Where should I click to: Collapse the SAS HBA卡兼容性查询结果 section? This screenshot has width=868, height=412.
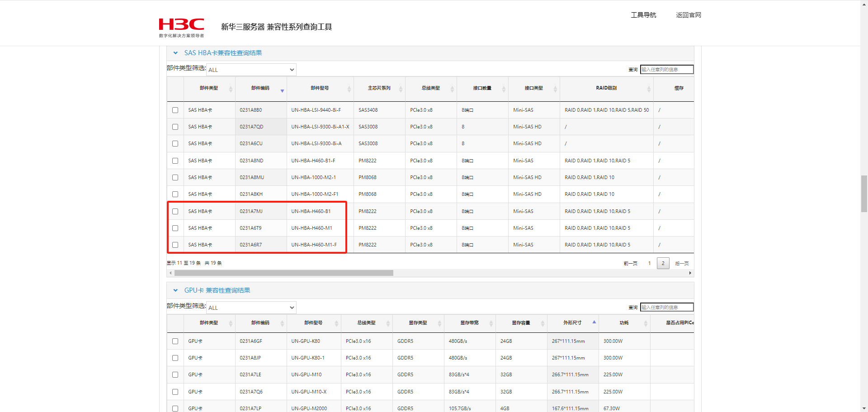click(x=175, y=53)
